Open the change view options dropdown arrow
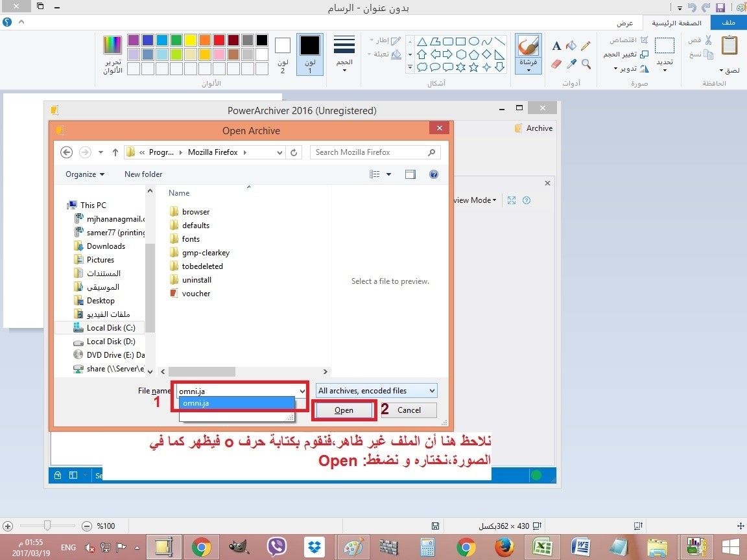 tap(389, 174)
